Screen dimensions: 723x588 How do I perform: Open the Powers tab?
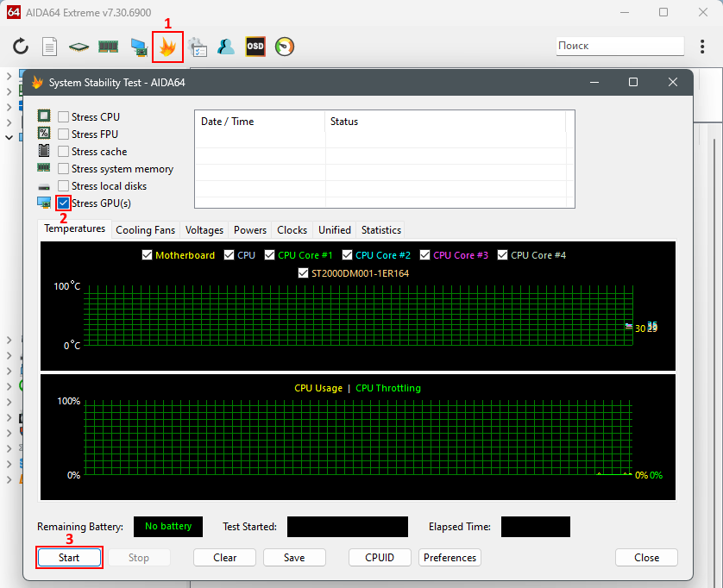(250, 230)
